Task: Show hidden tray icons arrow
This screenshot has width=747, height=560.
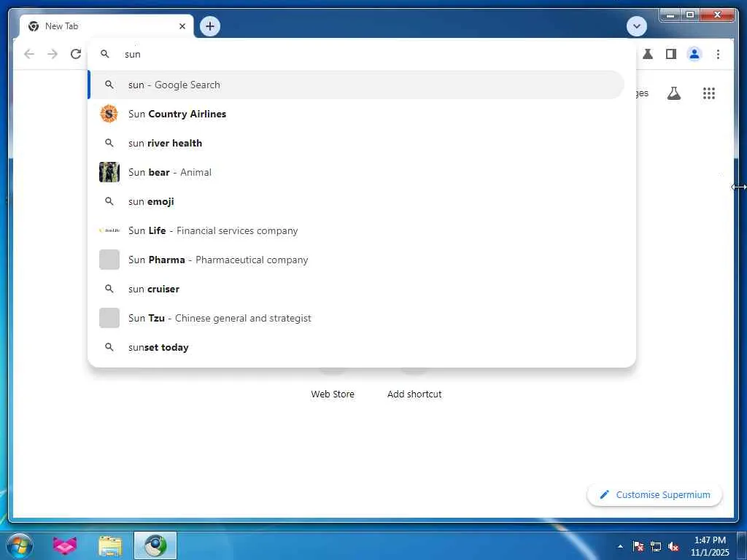Action: [x=620, y=546]
